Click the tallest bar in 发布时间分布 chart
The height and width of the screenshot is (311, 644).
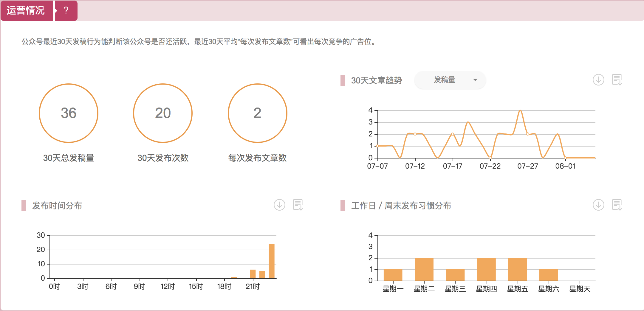pos(271,261)
